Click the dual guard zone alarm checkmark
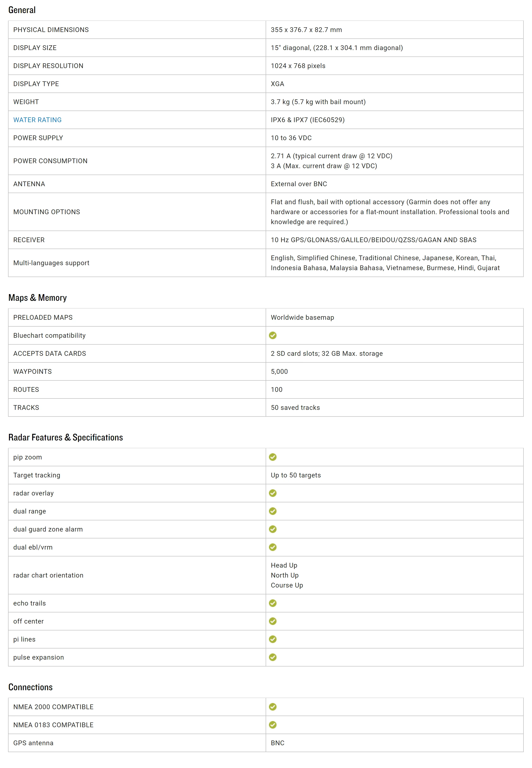Image resolution: width=532 pixels, height=768 pixels. (x=273, y=529)
